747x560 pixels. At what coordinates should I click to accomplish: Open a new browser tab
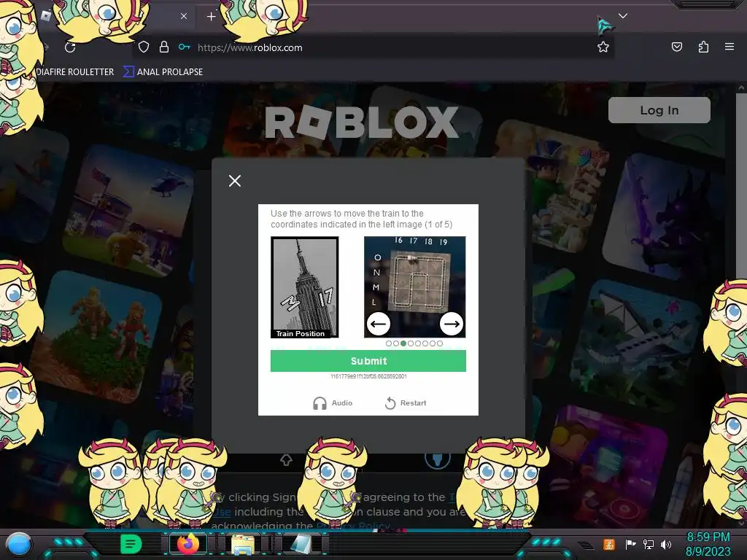(211, 17)
